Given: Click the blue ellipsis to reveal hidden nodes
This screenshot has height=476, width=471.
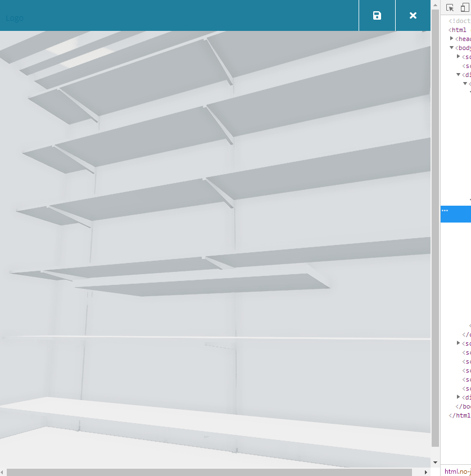Looking at the screenshot, I should [445, 210].
